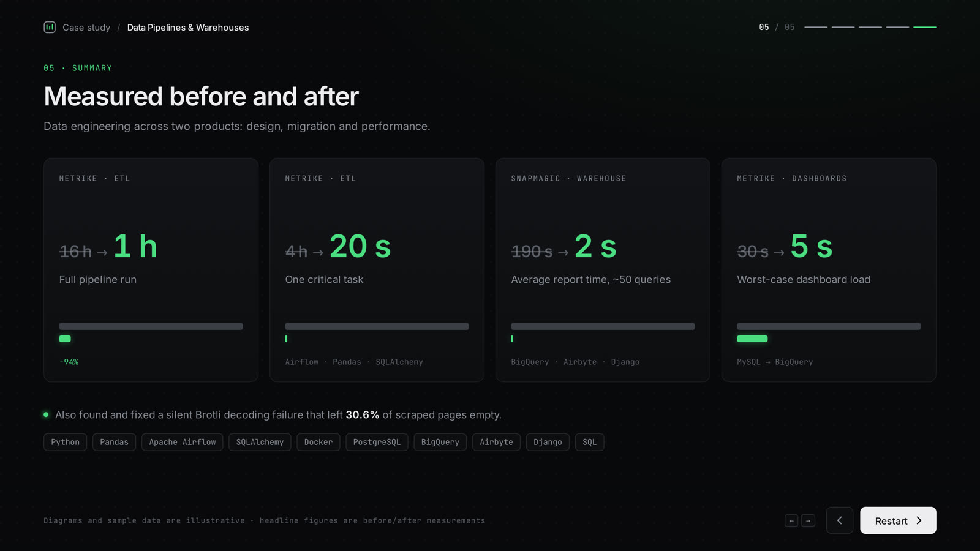Open the Case study breadcrumb
This screenshot has width=980, height=551.
point(86,28)
